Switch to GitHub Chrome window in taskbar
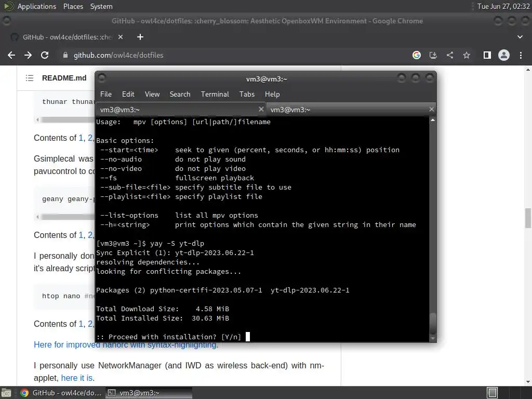532x399 pixels. point(61,393)
